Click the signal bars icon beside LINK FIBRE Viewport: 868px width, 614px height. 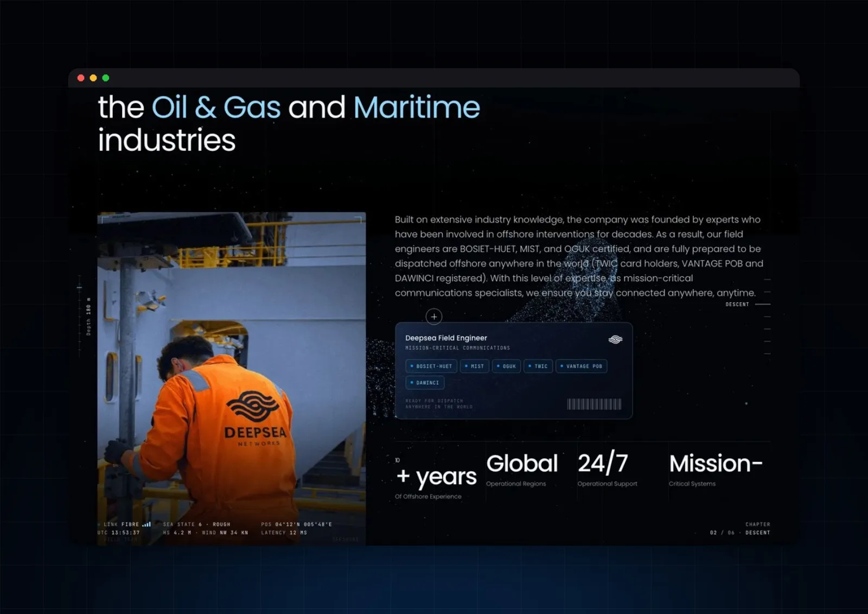[146, 524]
